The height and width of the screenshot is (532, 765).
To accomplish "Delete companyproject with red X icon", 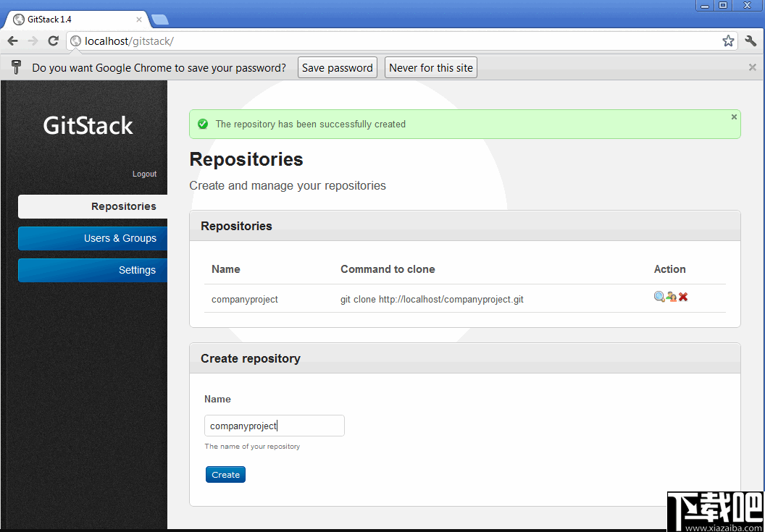I will 683,297.
